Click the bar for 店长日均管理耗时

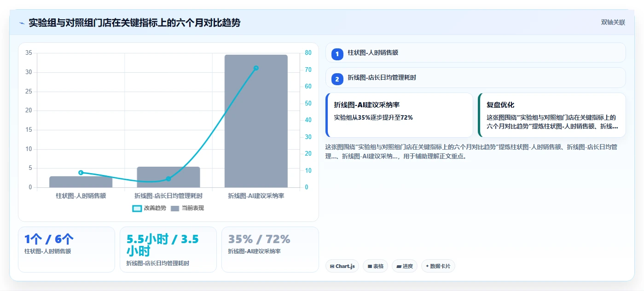click(x=168, y=177)
